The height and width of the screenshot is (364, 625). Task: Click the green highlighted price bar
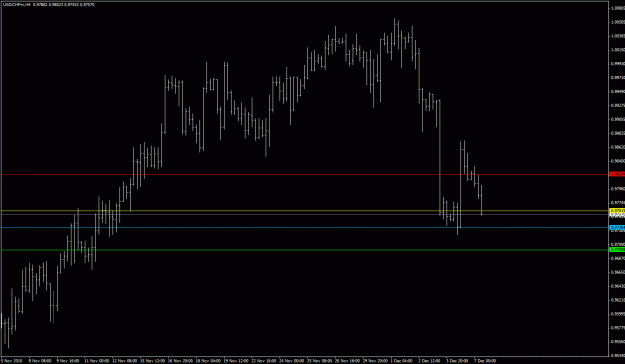(53, 306)
